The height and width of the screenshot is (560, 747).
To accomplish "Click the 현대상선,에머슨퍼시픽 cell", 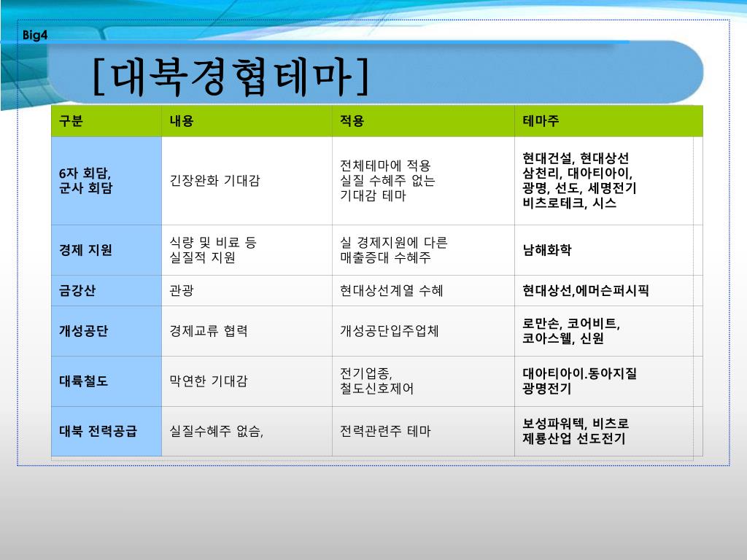I will 608,290.
